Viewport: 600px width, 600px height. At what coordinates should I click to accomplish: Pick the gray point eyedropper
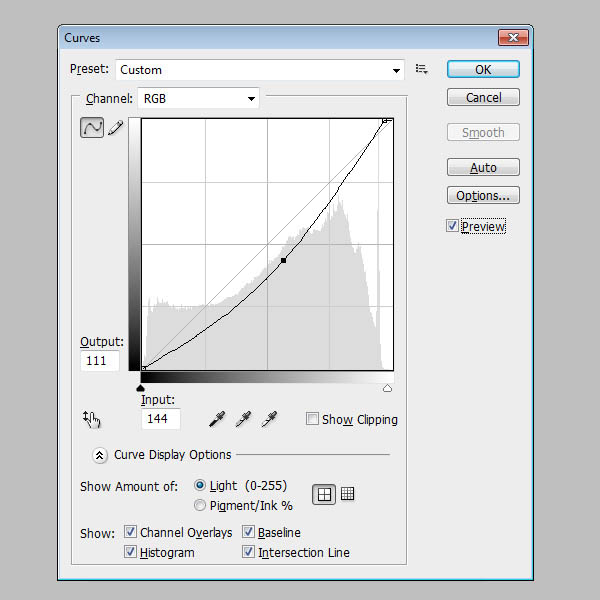point(243,419)
